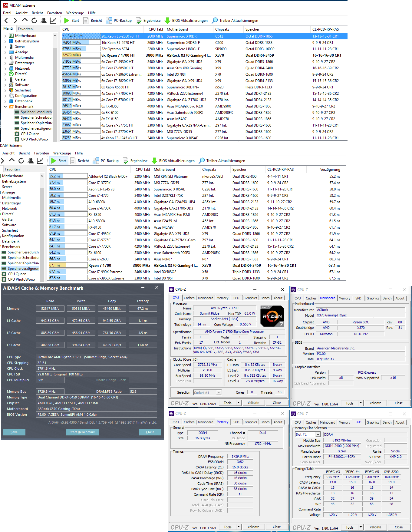Click BIOS Aktualisierungen download arrow in top toolbar

click(167, 21)
